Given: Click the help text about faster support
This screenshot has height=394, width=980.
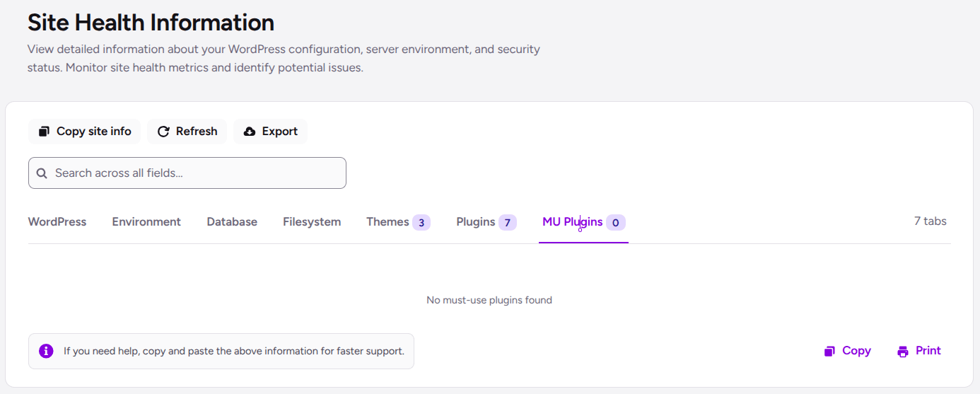Looking at the screenshot, I should pos(234,351).
